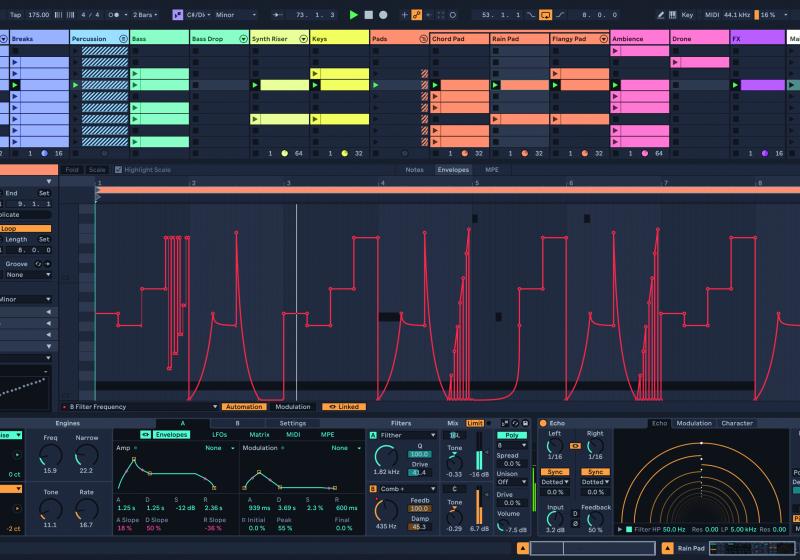Open the Echo Character tab

coord(737,423)
